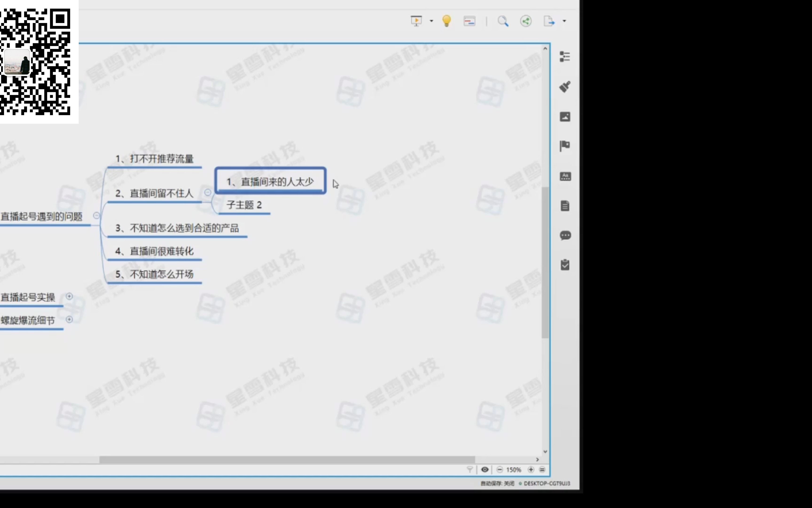
Task: Open the Themes panel icon
Action: pyautogui.click(x=565, y=176)
